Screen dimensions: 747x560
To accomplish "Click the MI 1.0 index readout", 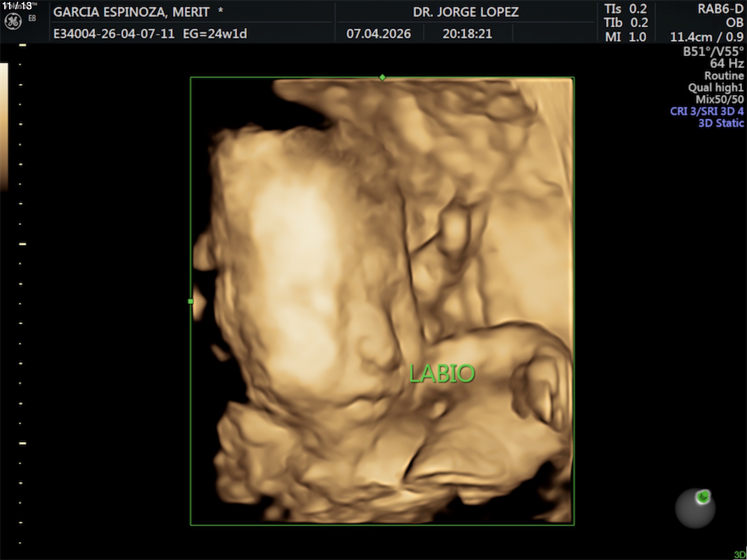I will pyautogui.click(x=626, y=37).
